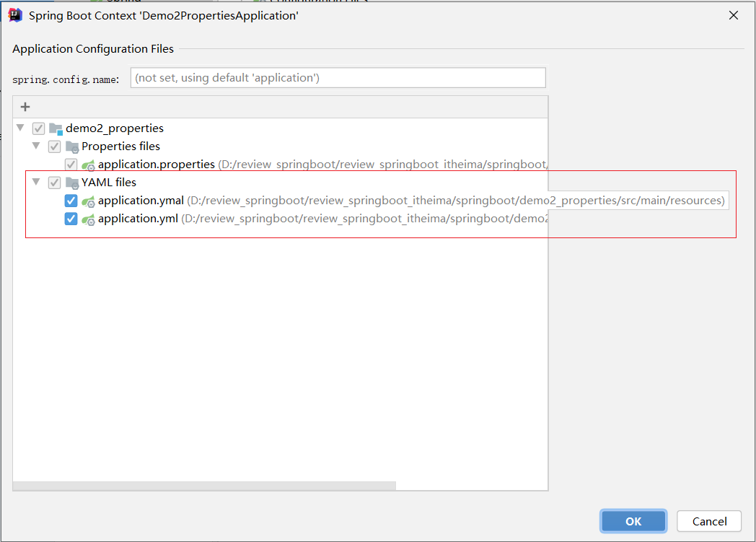Select the application.yml tree entry
This screenshot has width=756, height=542.
pos(138,219)
